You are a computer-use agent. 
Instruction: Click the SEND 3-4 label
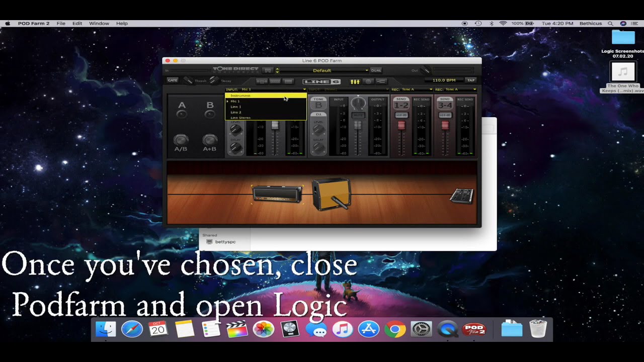coord(445,103)
